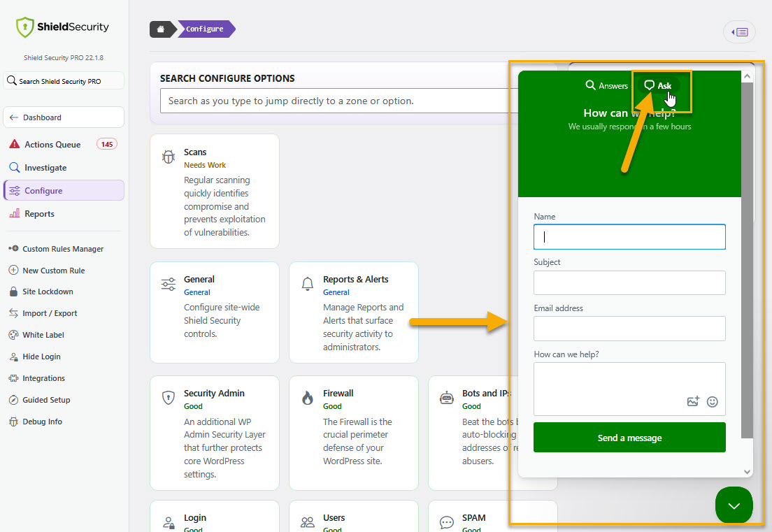The width and height of the screenshot is (772, 532).
Task: Open the Investigate section
Action: coord(64,167)
